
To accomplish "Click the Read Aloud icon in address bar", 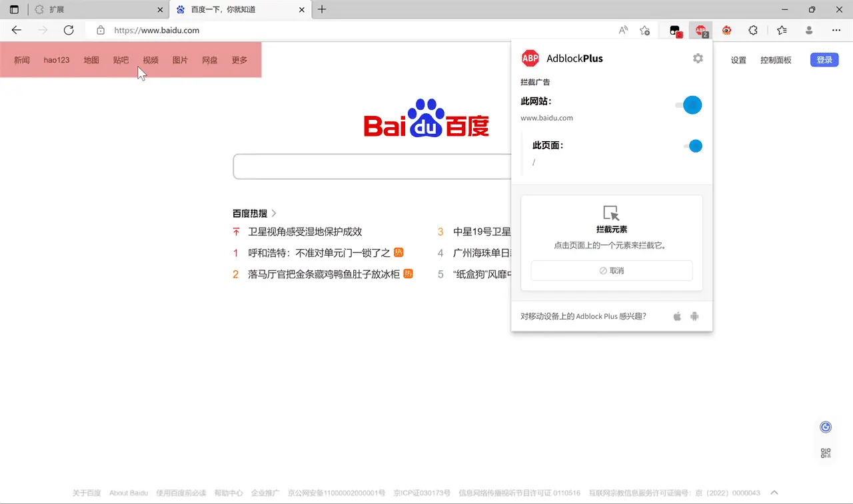I will point(623,30).
